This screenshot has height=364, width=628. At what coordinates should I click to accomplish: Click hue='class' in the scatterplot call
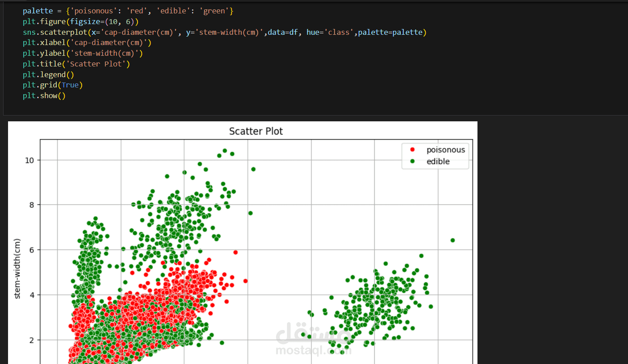pyautogui.click(x=330, y=32)
